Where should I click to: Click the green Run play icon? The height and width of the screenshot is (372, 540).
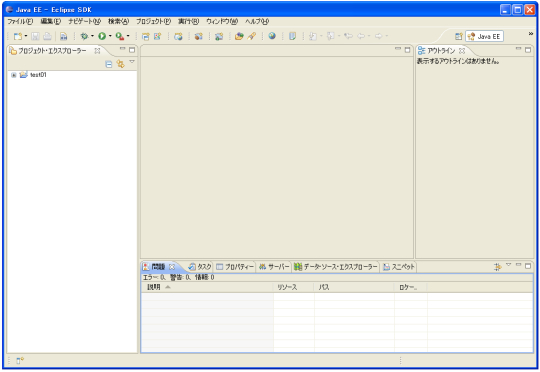102,36
